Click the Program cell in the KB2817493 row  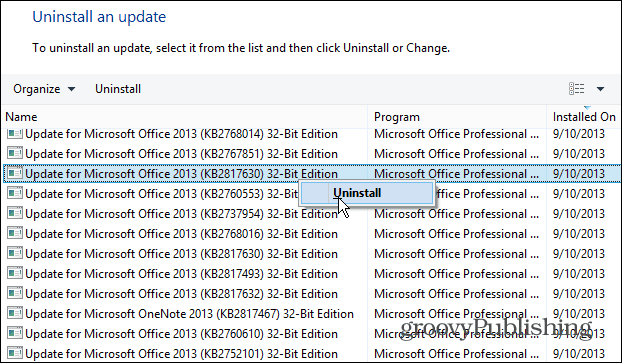tap(456, 274)
